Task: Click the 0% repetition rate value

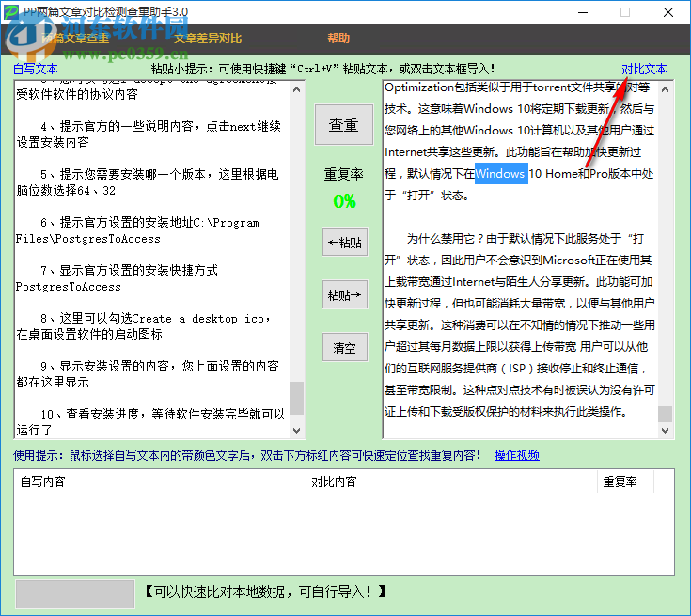Action: tap(344, 201)
